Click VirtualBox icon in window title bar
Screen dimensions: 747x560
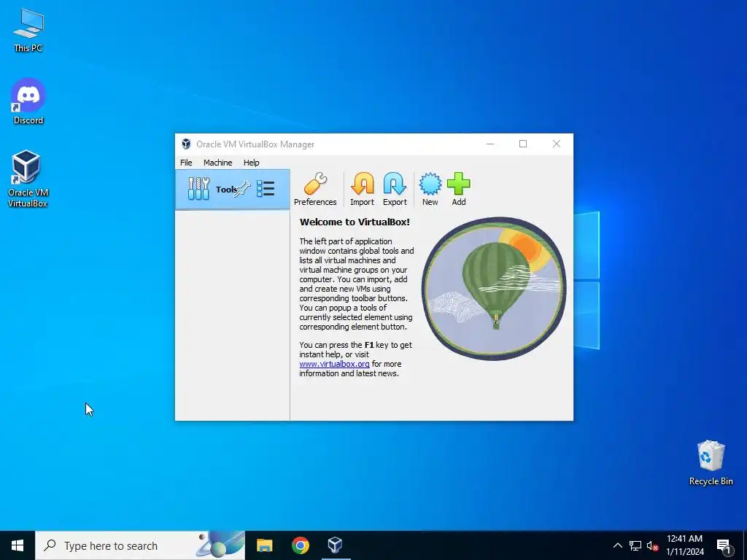186,144
